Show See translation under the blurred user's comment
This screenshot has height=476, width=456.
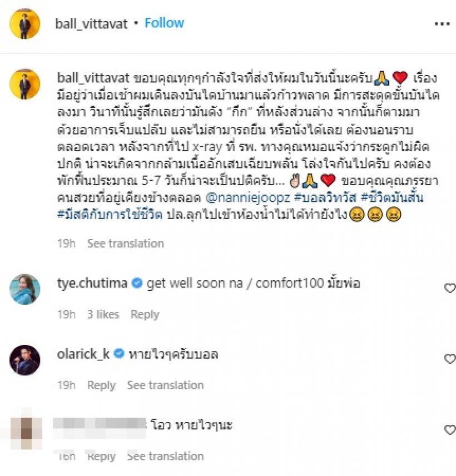click(x=166, y=456)
